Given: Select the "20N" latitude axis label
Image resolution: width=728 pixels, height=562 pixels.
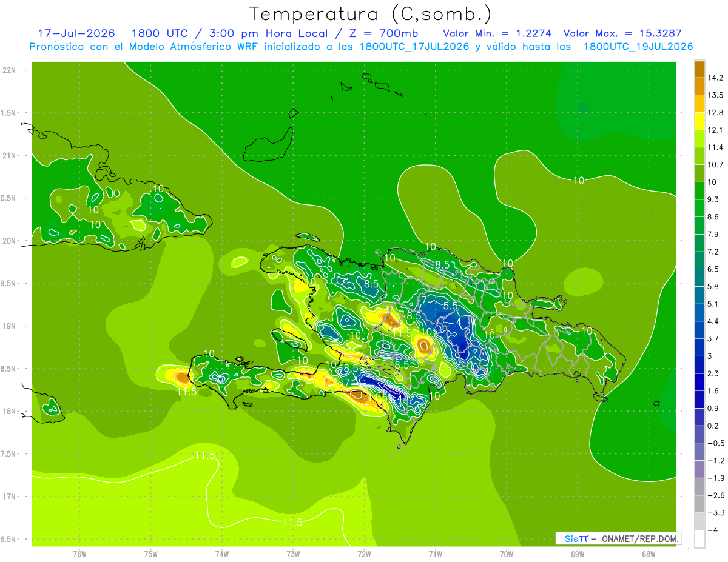Looking at the screenshot, I should (10, 241).
